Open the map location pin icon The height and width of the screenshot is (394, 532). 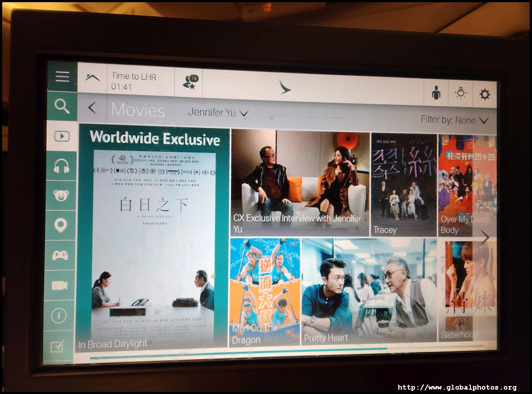[60, 225]
